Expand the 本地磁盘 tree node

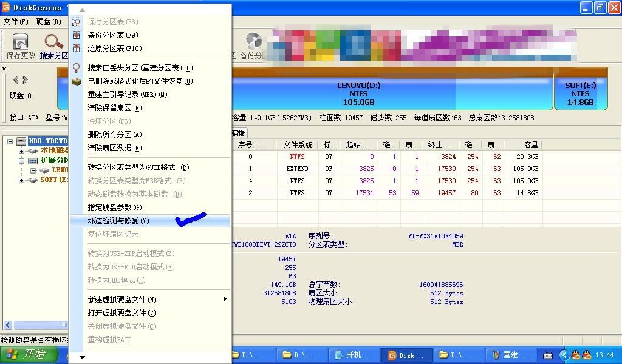coord(21,151)
